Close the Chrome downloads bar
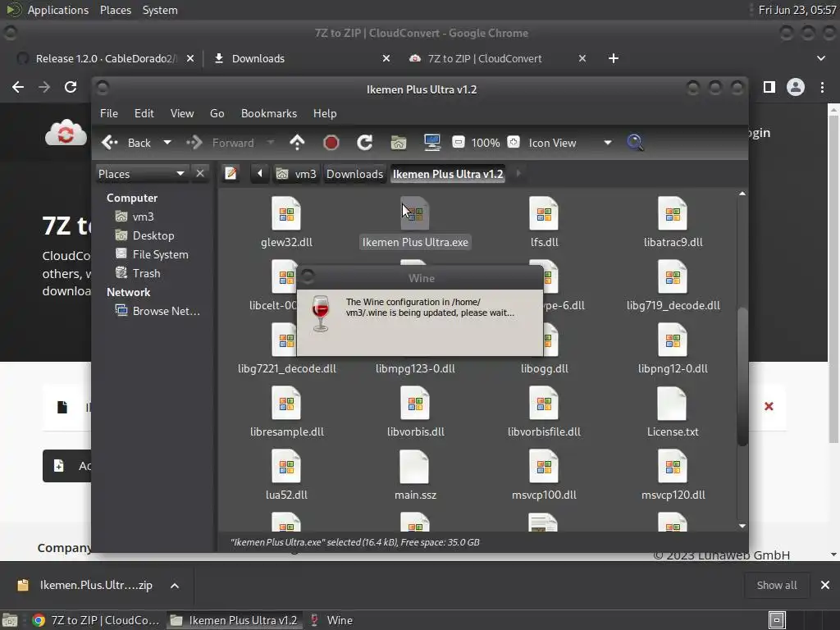840x630 pixels. pyautogui.click(x=825, y=585)
